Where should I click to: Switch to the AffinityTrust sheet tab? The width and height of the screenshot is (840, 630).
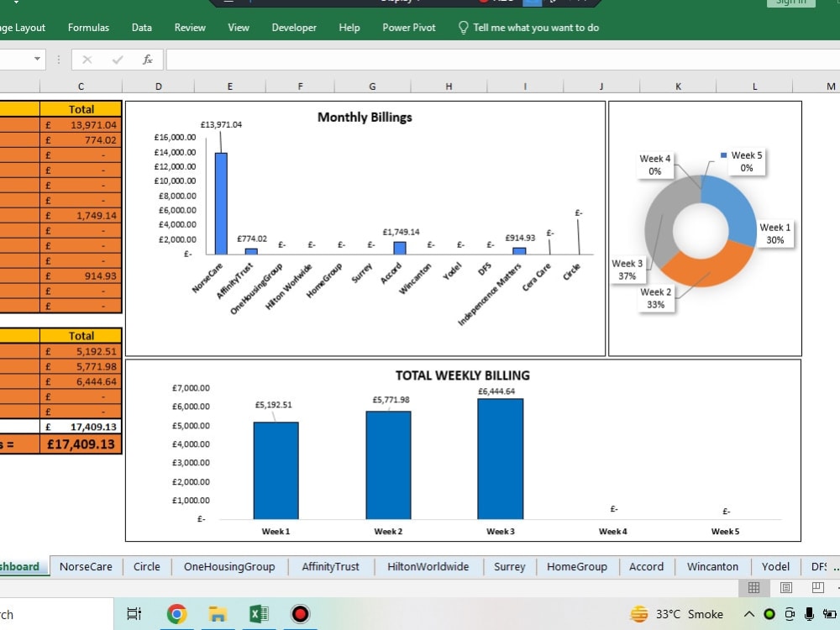pos(330,567)
